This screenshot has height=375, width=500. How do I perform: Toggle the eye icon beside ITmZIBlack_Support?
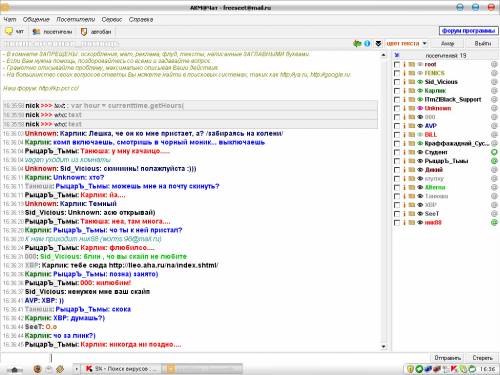click(x=420, y=99)
